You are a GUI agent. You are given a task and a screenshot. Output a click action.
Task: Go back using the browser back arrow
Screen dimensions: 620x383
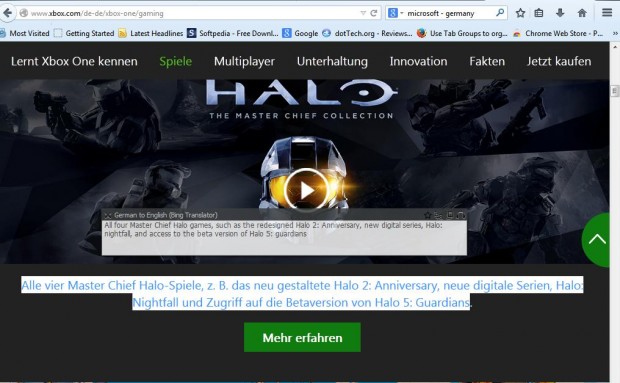[x=7, y=13]
